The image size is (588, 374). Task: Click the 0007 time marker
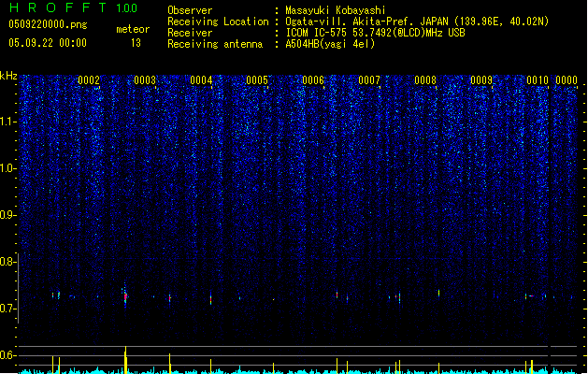[x=369, y=80]
